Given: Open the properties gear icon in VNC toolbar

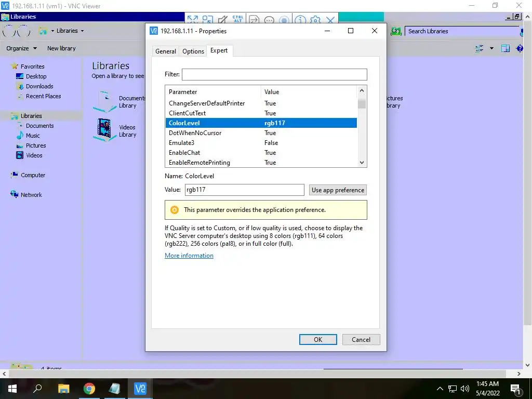Looking at the screenshot, I should [x=315, y=20].
